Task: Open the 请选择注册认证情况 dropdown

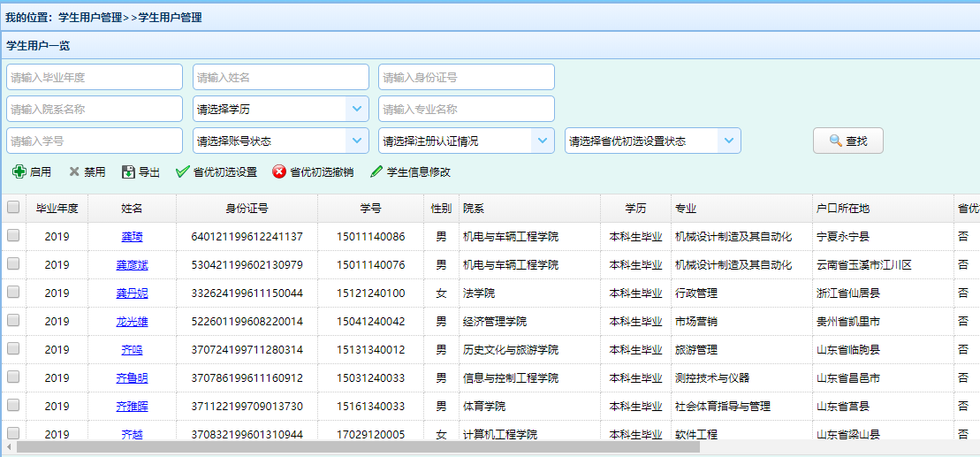Action: (542, 141)
